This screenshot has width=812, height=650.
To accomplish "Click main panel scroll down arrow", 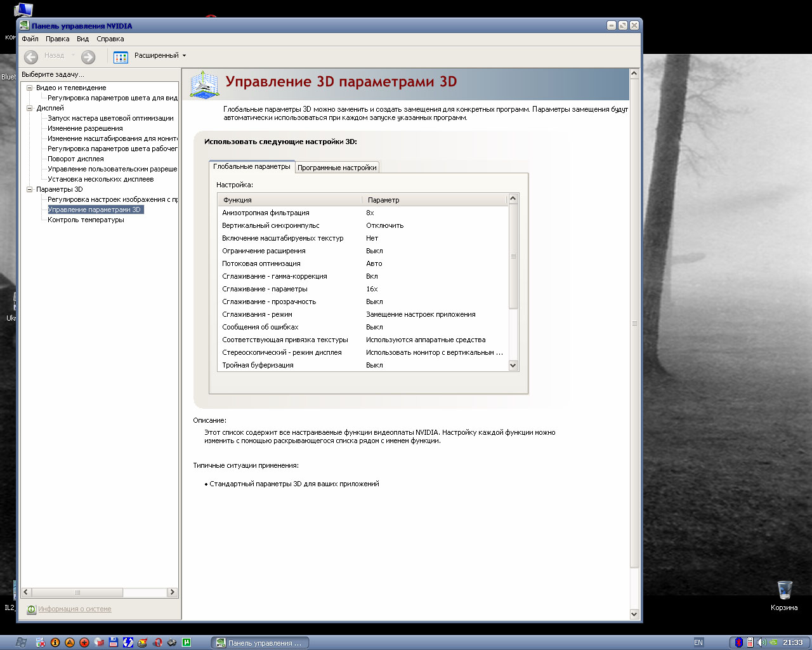I will pyautogui.click(x=634, y=614).
